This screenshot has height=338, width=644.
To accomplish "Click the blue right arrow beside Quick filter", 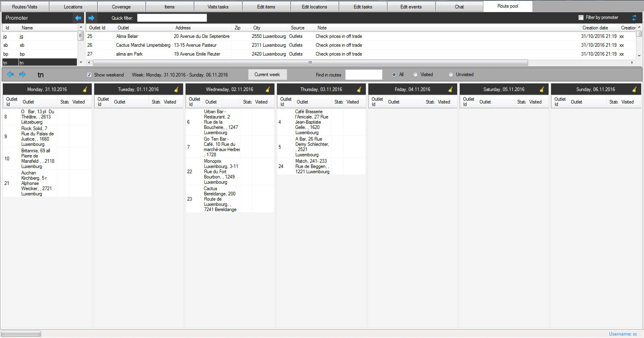I will pos(91,18).
